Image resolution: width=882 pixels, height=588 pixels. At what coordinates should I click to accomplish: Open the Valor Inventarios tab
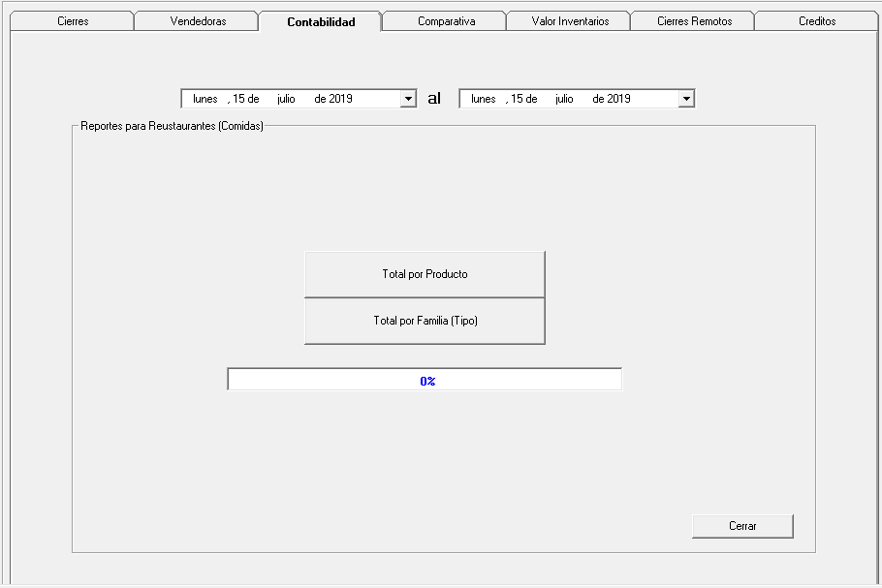click(570, 21)
